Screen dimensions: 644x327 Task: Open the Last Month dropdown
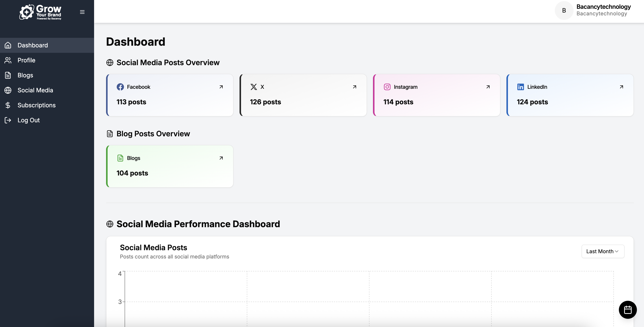point(603,251)
